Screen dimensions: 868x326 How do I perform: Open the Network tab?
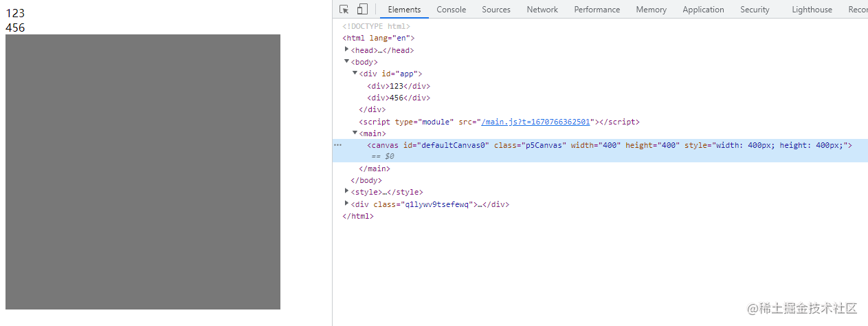542,10
